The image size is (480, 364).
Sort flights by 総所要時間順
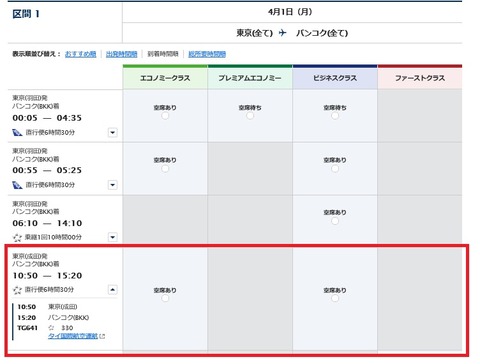click(x=207, y=54)
